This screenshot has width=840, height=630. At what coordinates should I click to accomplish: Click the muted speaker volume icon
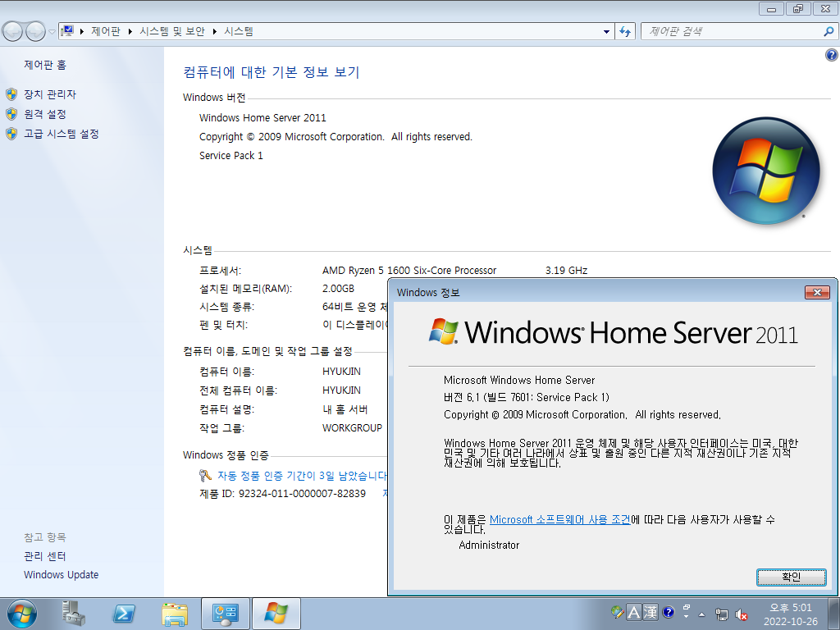(742, 614)
